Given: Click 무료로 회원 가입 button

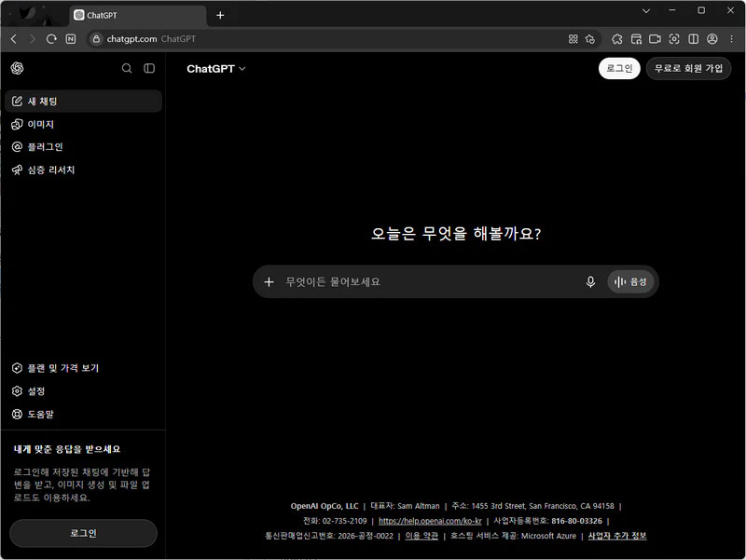Looking at the screenshot, I should (688, 68).
